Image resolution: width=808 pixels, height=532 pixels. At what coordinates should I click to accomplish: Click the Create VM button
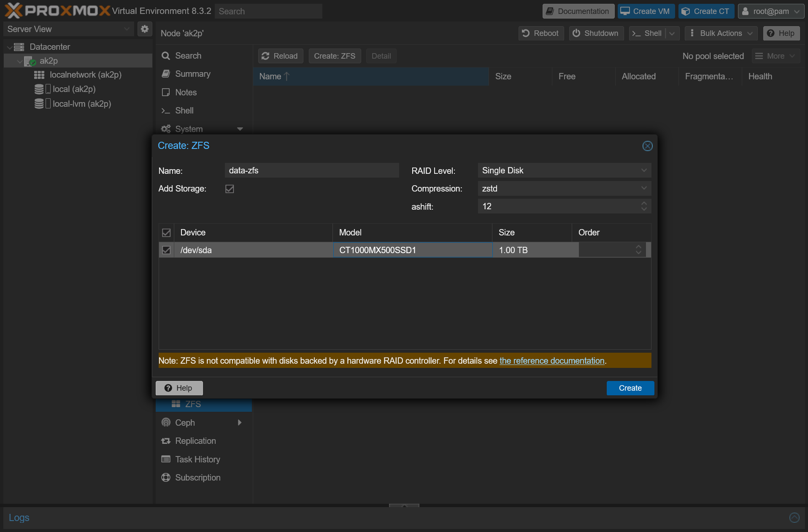646,11
